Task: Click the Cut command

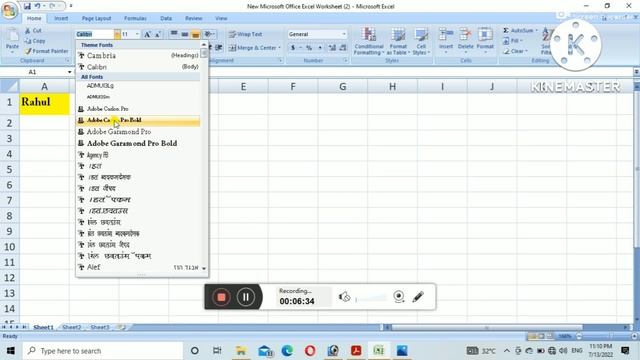Action: click(x=33, y=31)
